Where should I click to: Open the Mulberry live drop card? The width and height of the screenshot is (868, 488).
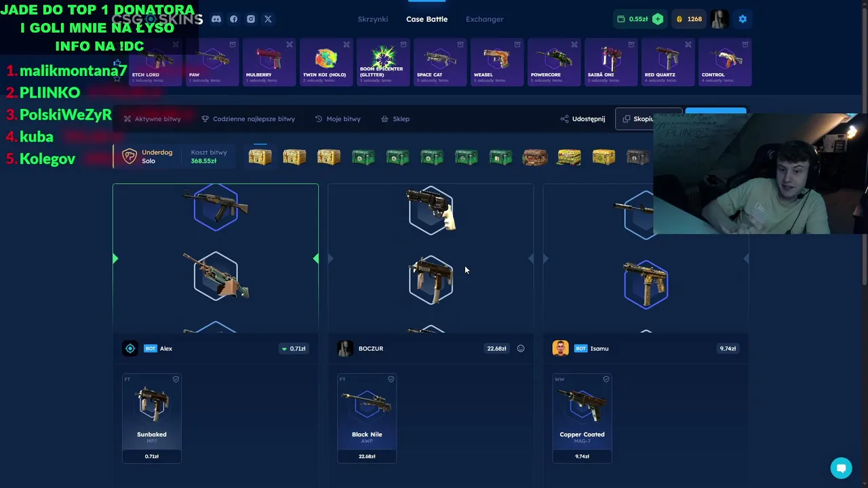[269, 62]
